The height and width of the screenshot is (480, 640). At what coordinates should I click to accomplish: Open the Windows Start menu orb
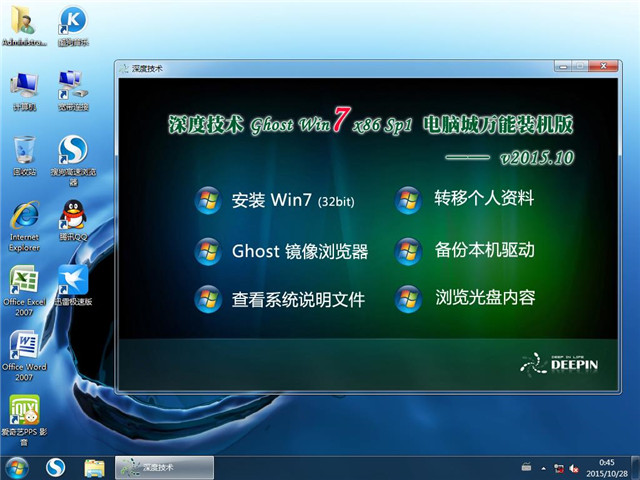[16, 468]
